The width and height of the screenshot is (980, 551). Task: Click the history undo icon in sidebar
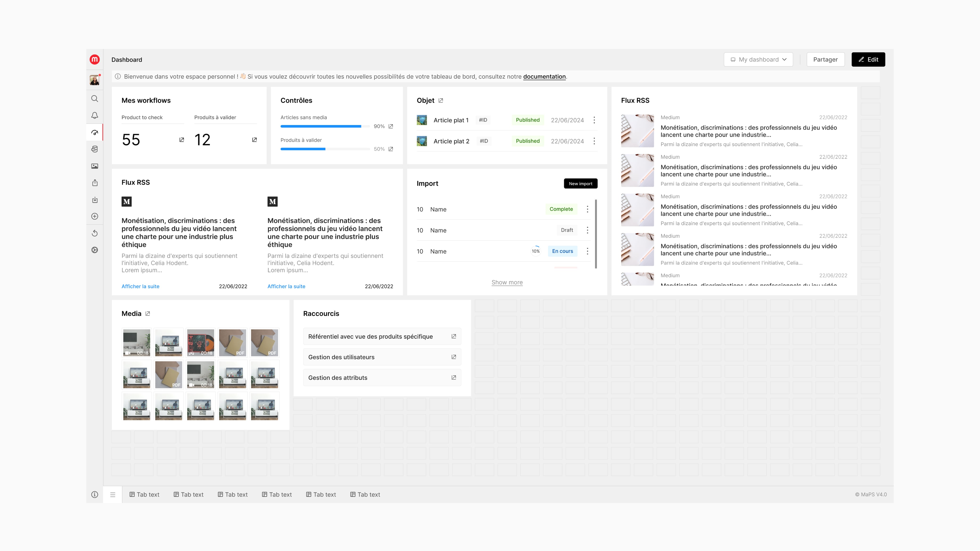point(95,233)
